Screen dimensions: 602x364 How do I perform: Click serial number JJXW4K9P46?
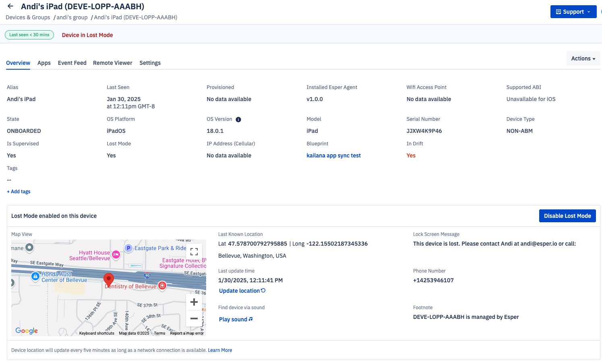click(424, 131)
